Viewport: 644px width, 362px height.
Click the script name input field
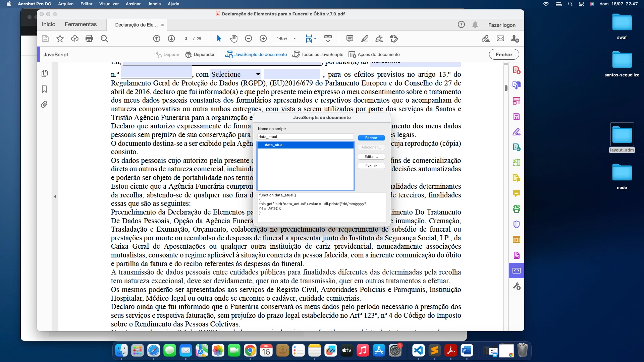pos(305,137)
